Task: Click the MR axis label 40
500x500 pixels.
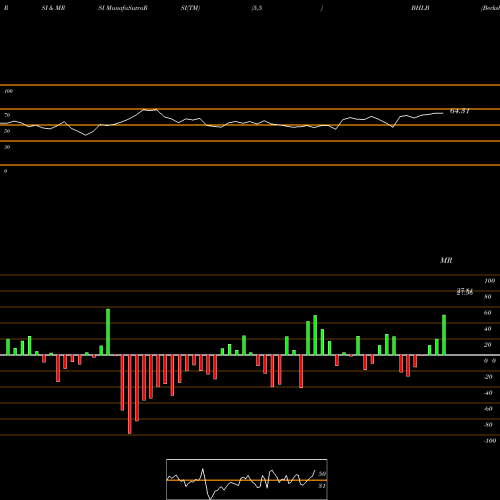Action: [487, 329]
